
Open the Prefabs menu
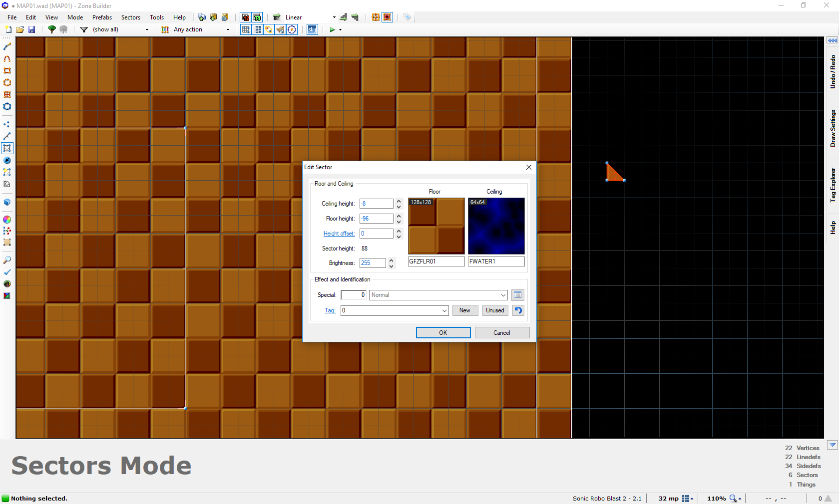coord(102,17)
